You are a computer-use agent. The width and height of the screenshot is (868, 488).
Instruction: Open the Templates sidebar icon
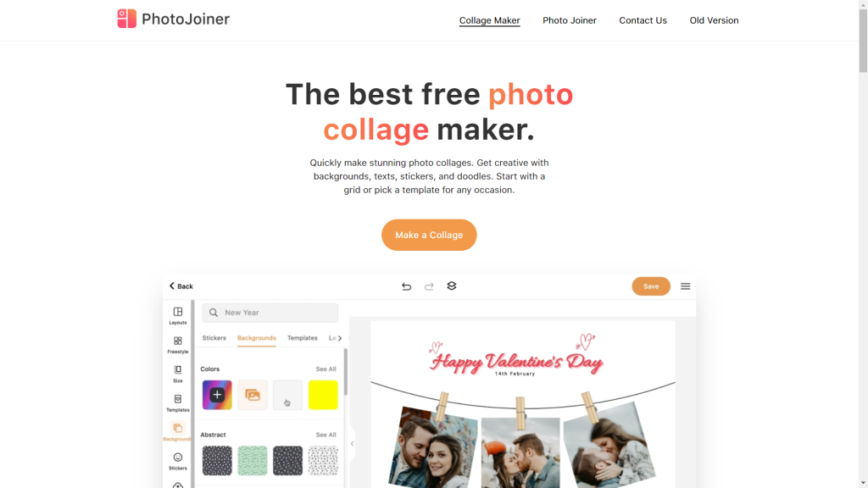tap(178, 399)
